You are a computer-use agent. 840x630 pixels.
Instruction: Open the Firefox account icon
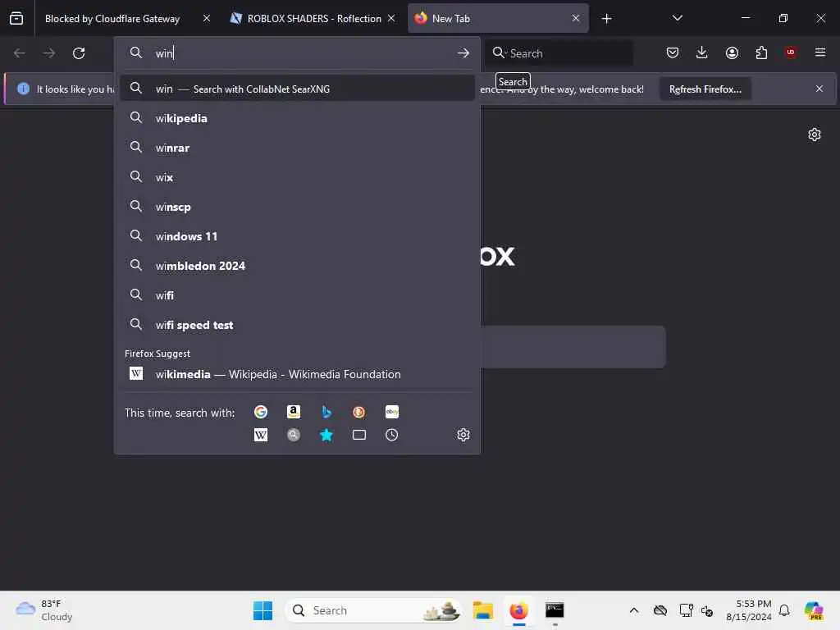pyautogui.click(x=732, y=52)
